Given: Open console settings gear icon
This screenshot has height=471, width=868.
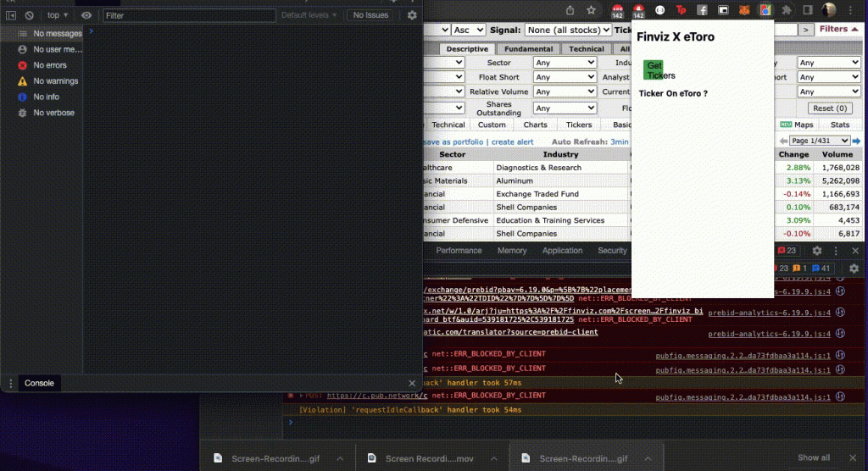Looking at the screenshot, I should 412,15.
